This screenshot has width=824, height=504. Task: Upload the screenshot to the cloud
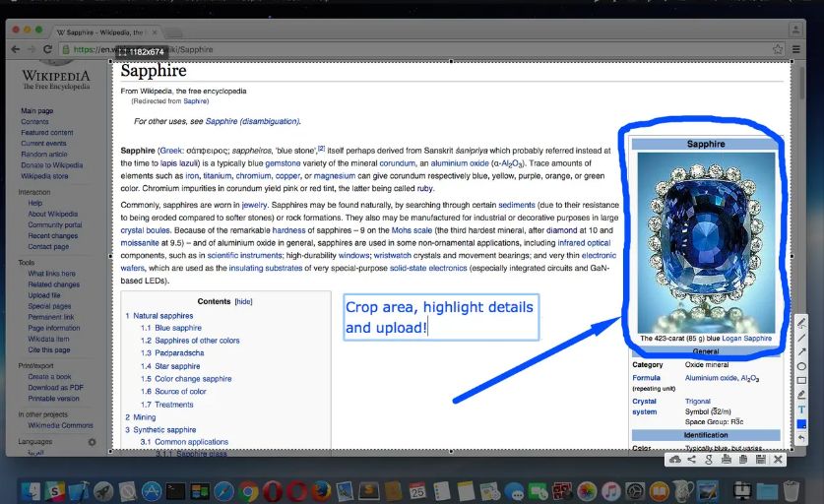coord(675,460)
